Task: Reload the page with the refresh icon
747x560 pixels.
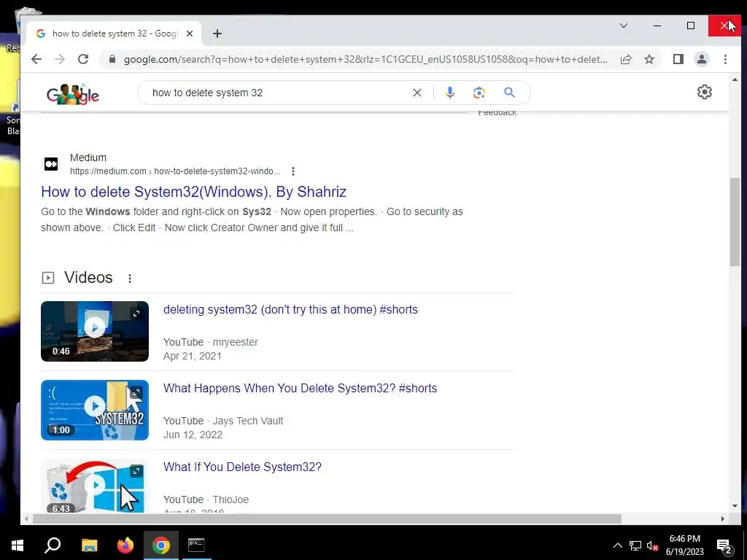Action: (83, 59)
